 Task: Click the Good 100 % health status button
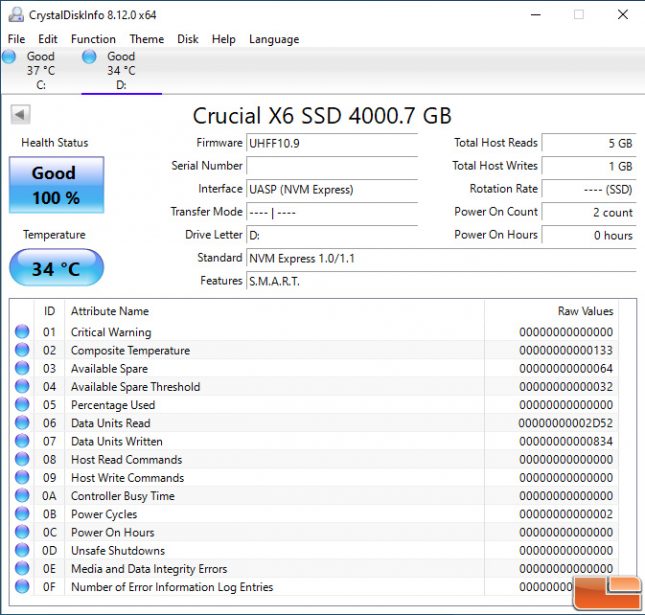(56, 185)
